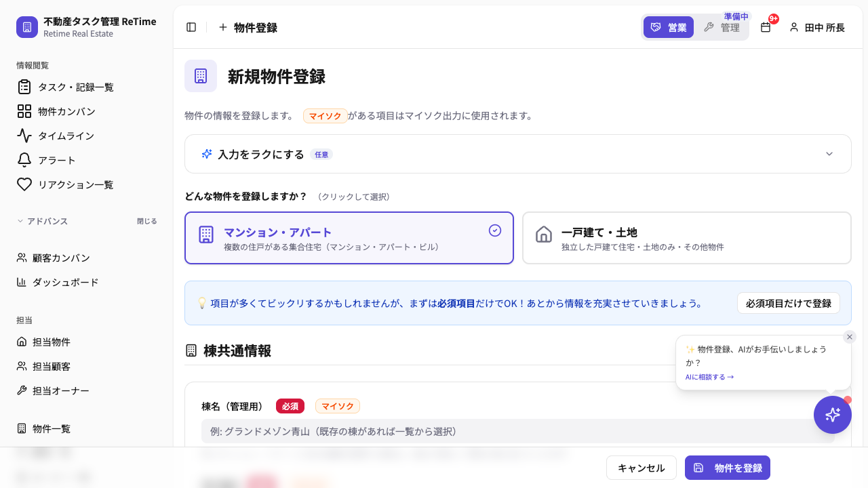Click the AIに相談する link
868x488 pixels.
point(709,377)
